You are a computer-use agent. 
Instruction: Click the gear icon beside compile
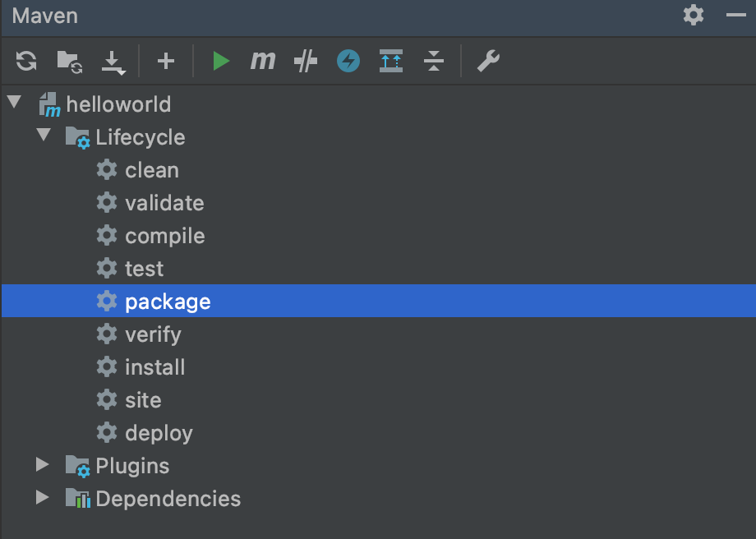pos(107,235)
